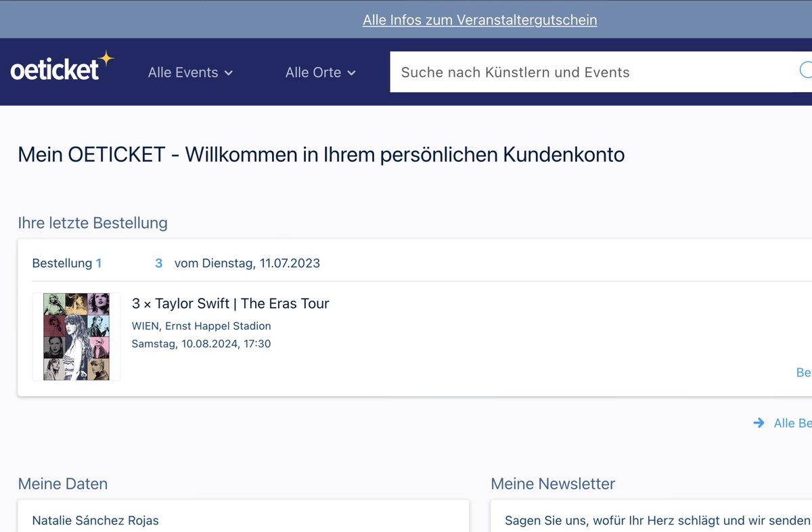This screenshot has height=532, width=812.
Task: Expand the Alle Orte dropdown
Action: pos(320,72)
